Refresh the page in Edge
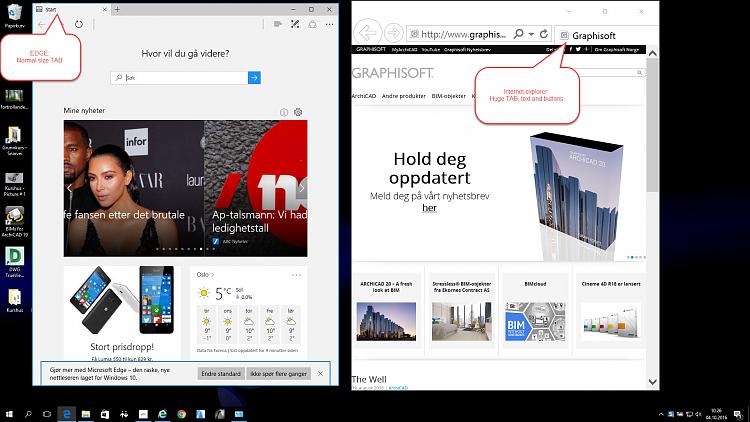 pyautogui.click(x=79, y=24)
